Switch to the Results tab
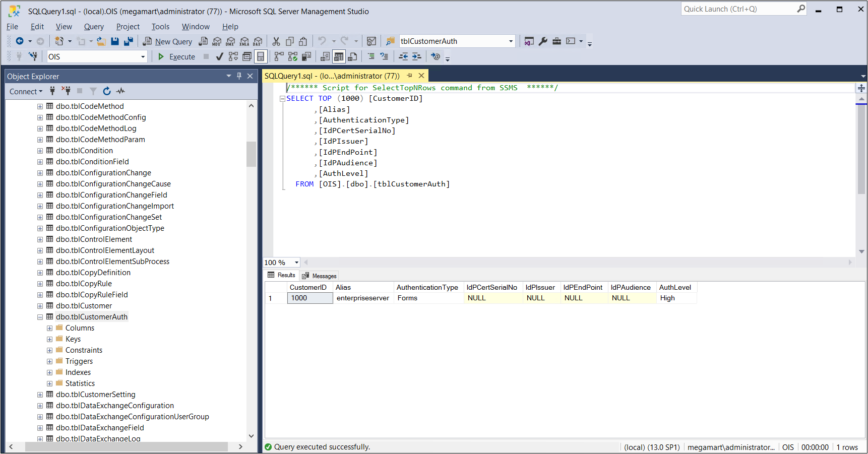This screenshot has height=454, width=868. coord(281,275)
